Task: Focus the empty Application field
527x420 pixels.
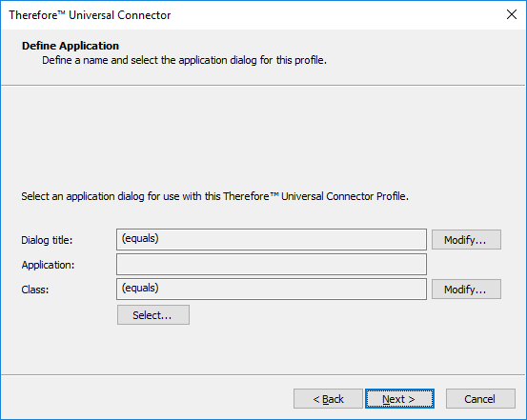Action: pyautogui.click(x=272, y=265)
